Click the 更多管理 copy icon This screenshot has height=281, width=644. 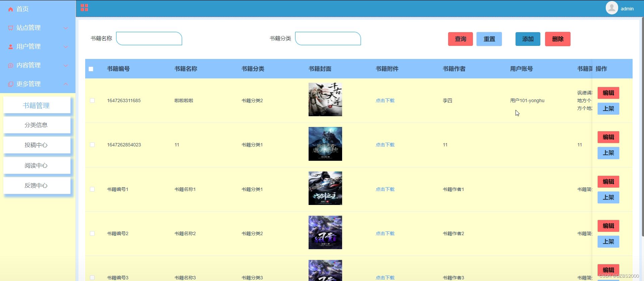point(10,84)
